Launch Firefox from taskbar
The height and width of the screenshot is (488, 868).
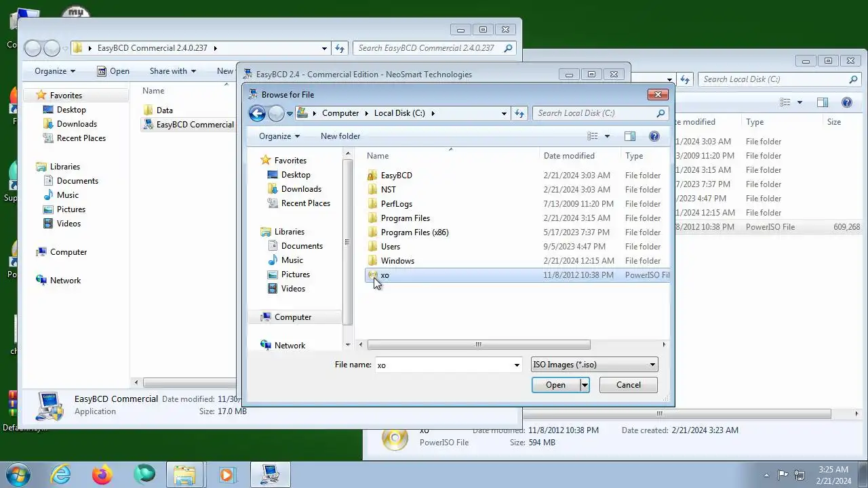tap(102, 474)
